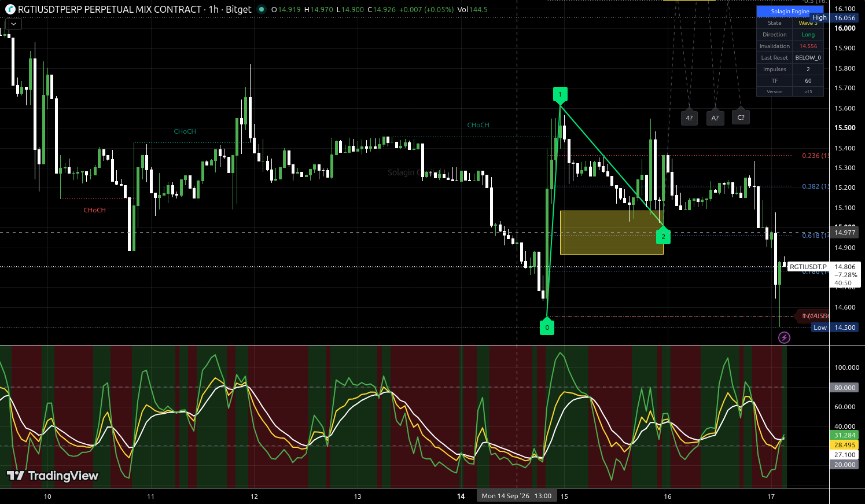Click the projected 4? wave label
This screenshot has width=865, height=504.
click(689, 117)
